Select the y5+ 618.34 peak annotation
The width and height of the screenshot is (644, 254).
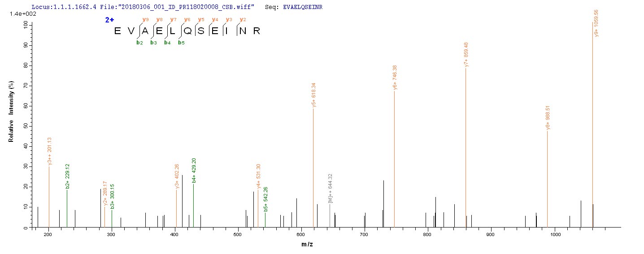[x=314, y=95]
